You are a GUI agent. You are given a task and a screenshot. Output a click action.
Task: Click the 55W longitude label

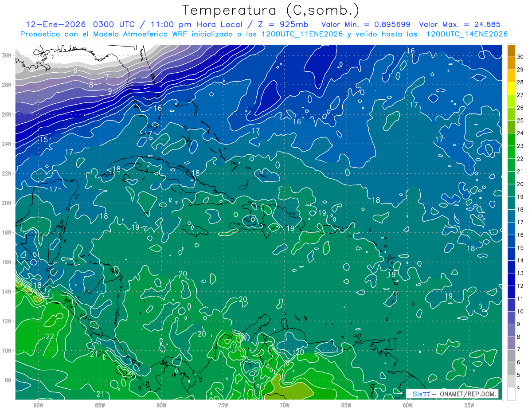coord(469,405)
